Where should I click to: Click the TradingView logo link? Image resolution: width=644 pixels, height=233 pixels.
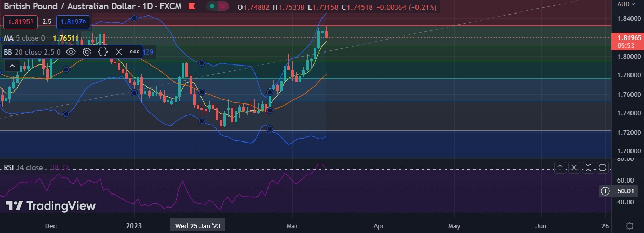(51, 206)
